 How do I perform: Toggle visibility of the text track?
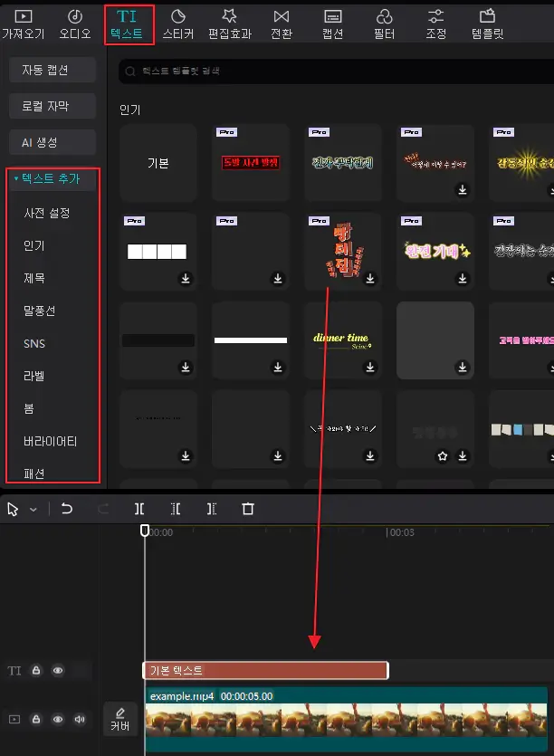(58, 671)
